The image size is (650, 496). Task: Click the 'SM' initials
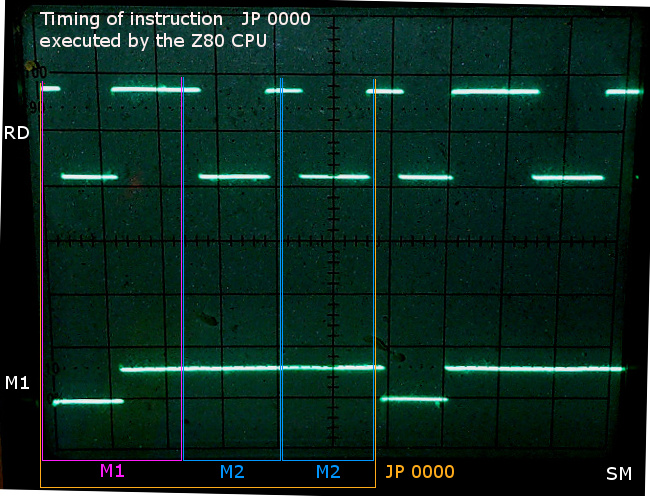coord(618,474)
